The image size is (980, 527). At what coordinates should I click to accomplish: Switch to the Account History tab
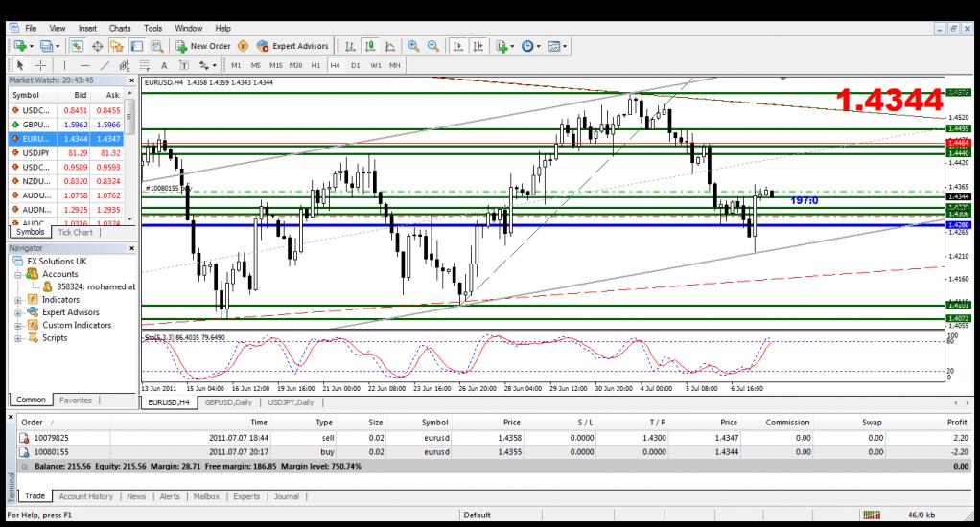click(85, 496)
